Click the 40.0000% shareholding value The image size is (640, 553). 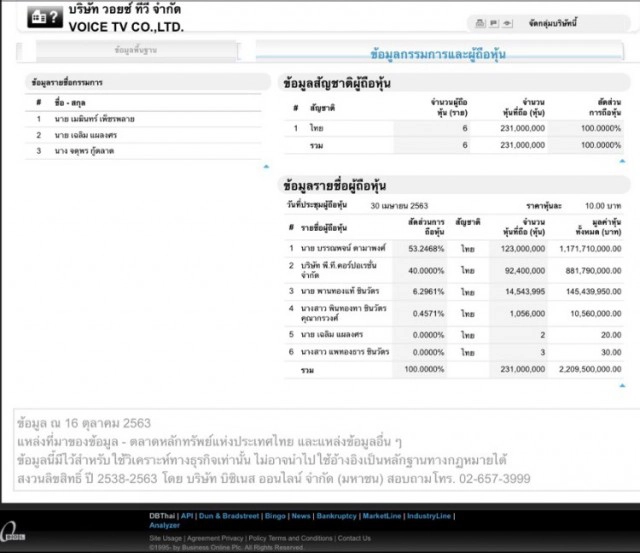coord(426,271)
